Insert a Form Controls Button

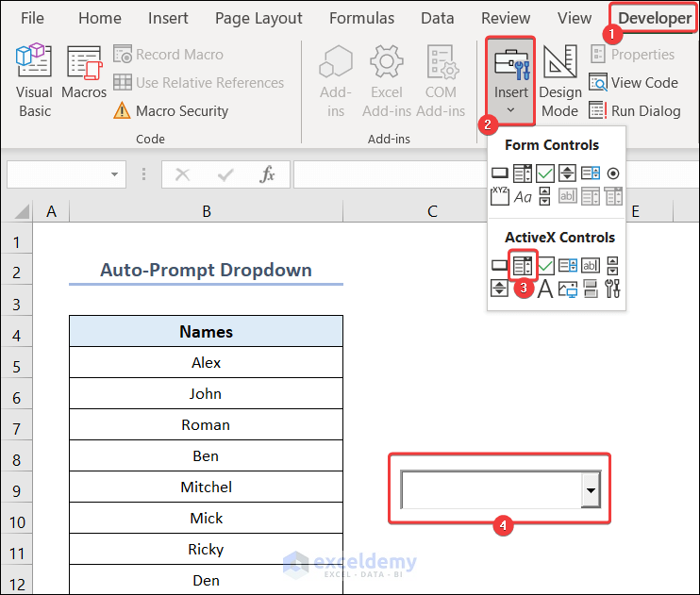[x=500, y=174]
